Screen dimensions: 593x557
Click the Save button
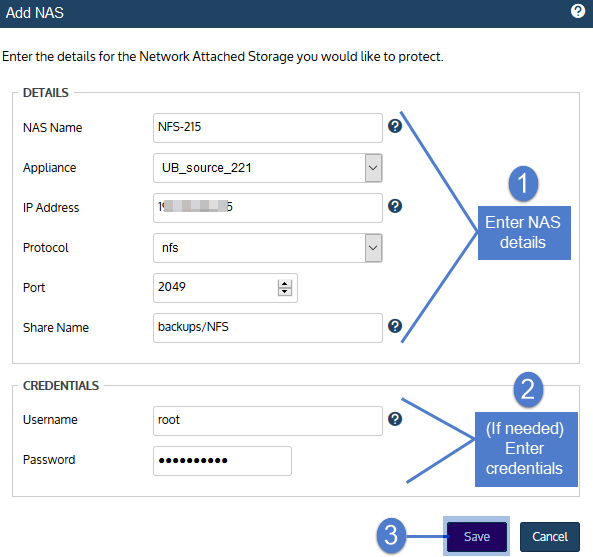tap(477, 537)
